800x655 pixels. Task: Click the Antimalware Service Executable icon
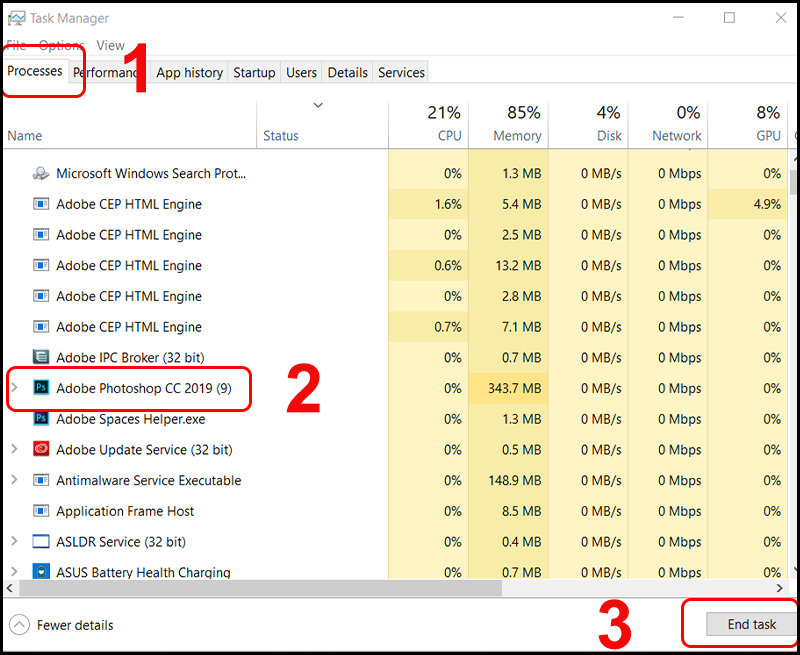[x=41, y=480]
